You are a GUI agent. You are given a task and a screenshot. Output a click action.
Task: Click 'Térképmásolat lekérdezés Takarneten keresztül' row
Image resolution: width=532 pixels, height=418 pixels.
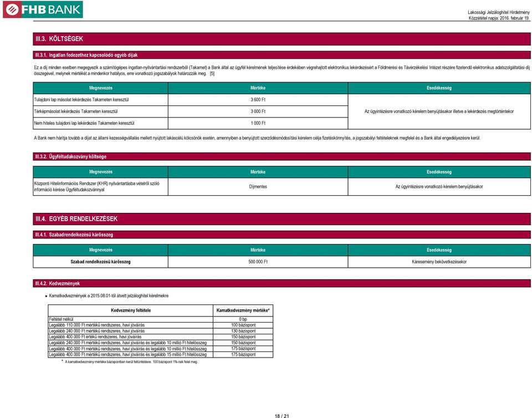(x=100, y=111)
